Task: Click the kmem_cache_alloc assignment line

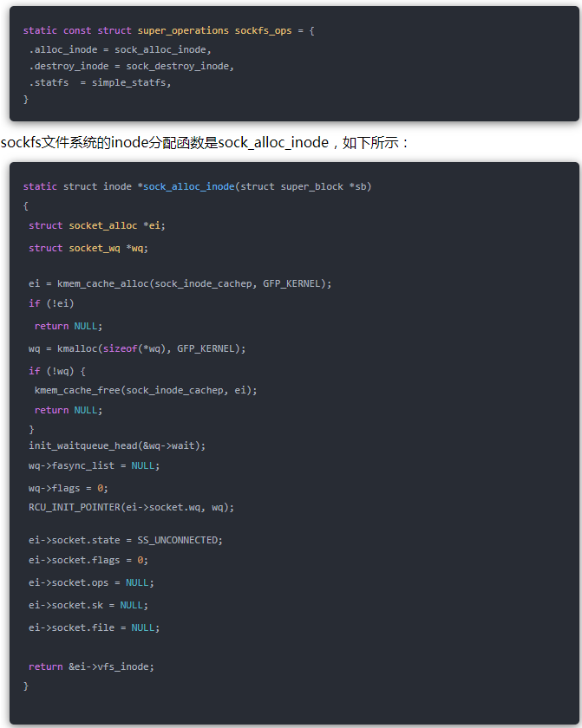Action: 180,283
